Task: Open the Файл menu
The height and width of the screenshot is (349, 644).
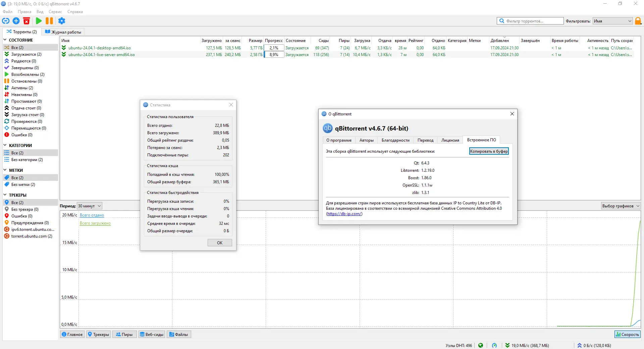Action: click(x=8, y=12)
